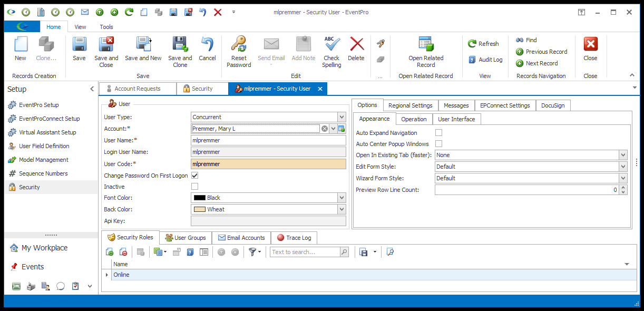Uncheck Change Password On First Logon
Screen dimensions: 644x311
coord(195,176)
